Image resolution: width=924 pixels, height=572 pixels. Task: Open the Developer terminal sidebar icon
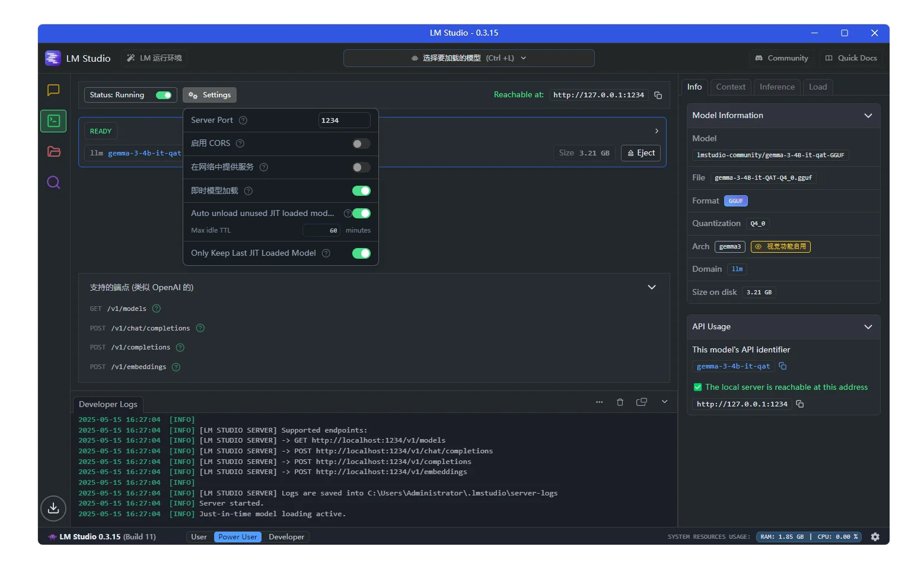coord(53,121)
